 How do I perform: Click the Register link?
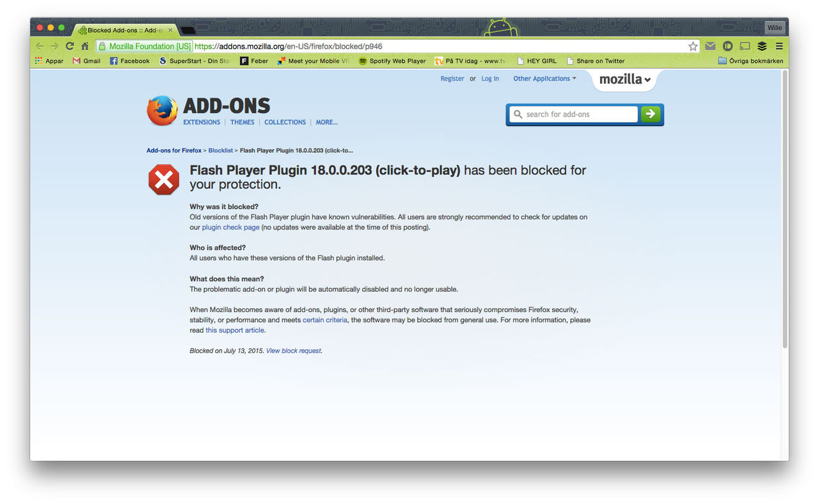pos(452,79)
